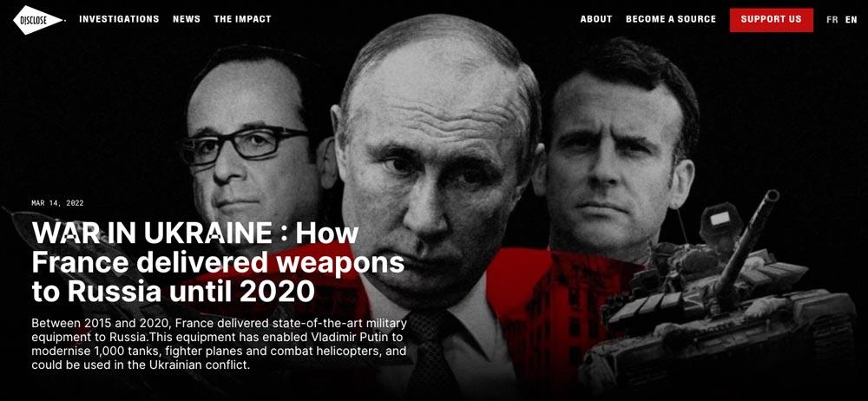Click the article summary paragraph
Screen dimensions: 868x401
point(220,344)
